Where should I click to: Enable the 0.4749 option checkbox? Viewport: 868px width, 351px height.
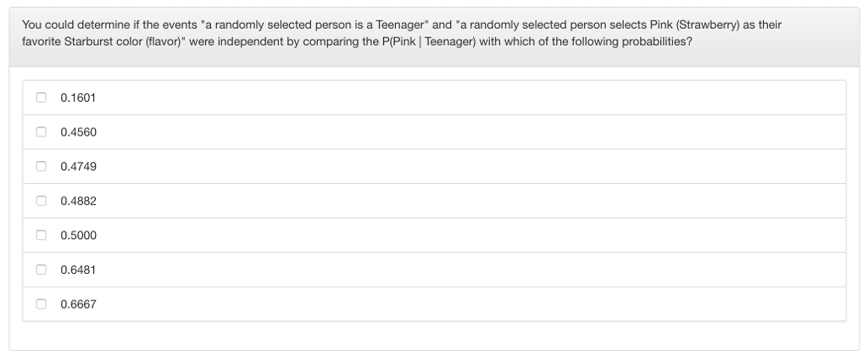(41, 166)
